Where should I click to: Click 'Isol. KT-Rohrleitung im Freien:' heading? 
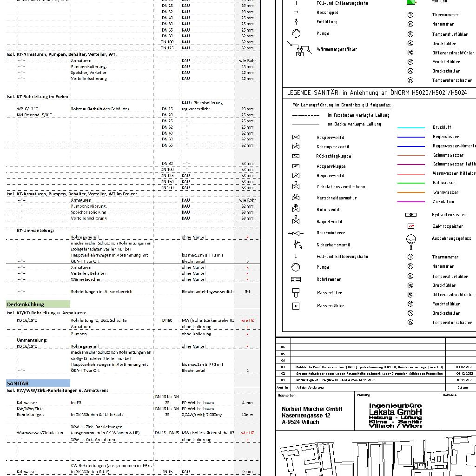(38, 97)
